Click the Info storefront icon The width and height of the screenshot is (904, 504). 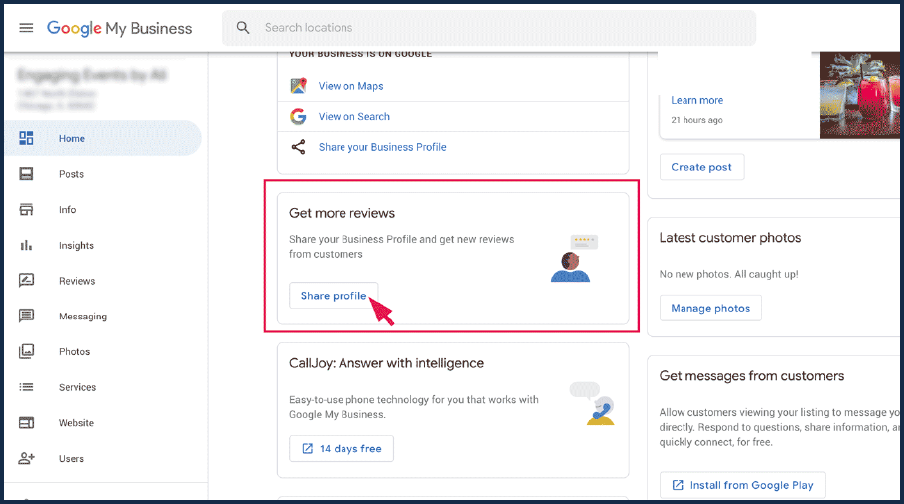(27, 209)
